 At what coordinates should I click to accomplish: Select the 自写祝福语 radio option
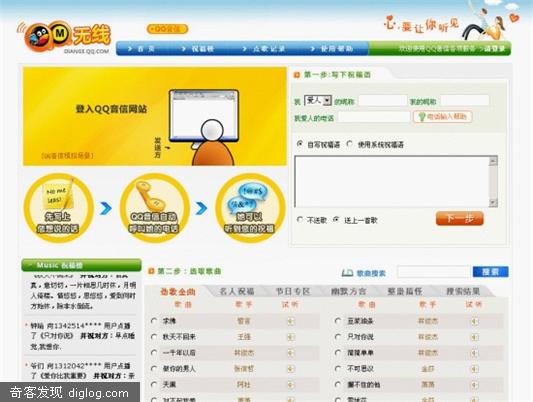(300, 144)
